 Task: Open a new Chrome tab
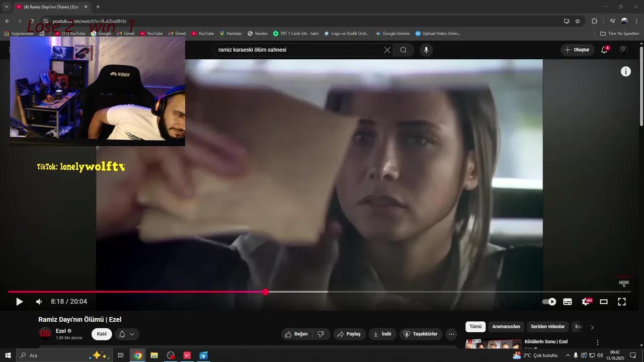click(98, 7)
